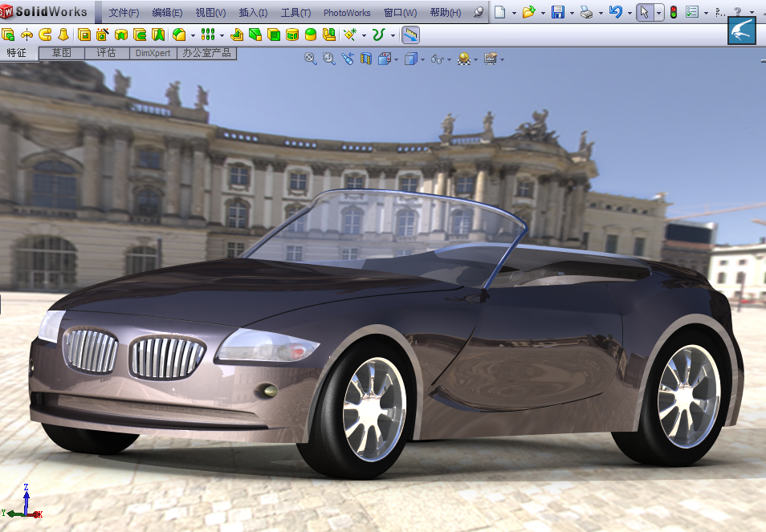766x532 pixels.
Task: Expand the Apply Scene sphere dropdown arrow
Action: pos(475,59)
